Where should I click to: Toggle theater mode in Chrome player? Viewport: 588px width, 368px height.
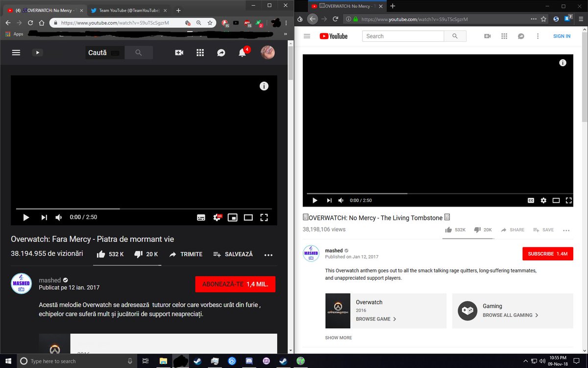click(248, 217)
